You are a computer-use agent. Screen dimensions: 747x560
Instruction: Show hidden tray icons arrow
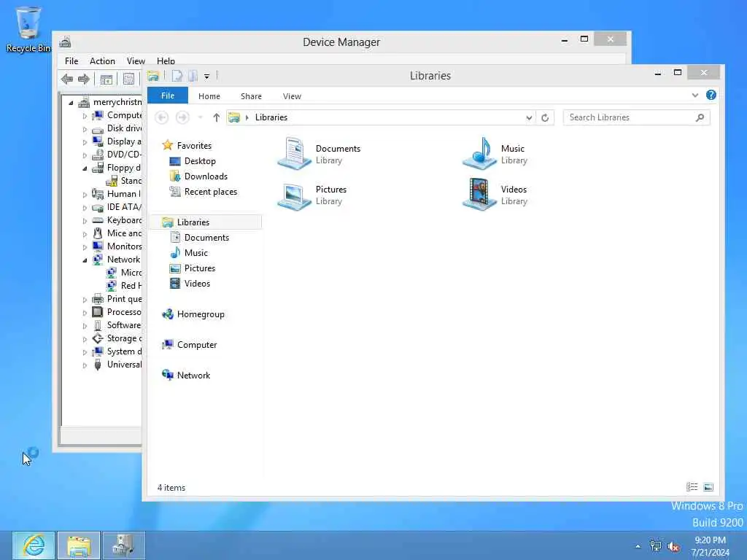tap(638, 546)
